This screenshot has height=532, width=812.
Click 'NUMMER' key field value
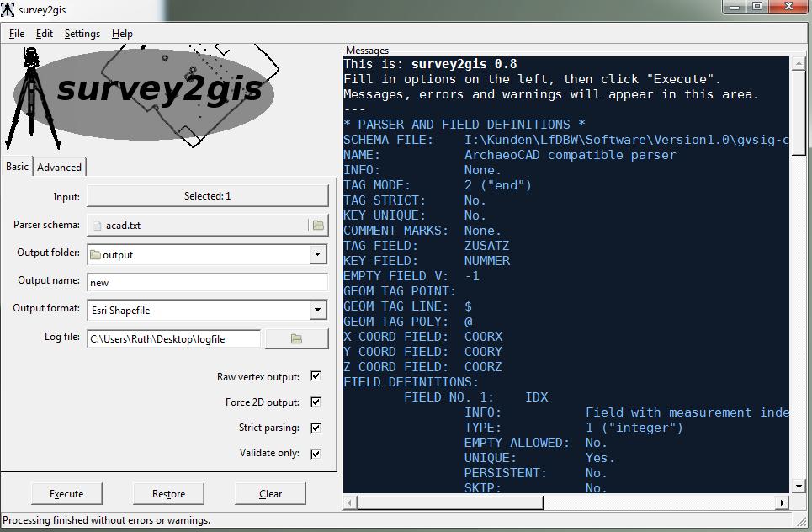pos(487,261)
